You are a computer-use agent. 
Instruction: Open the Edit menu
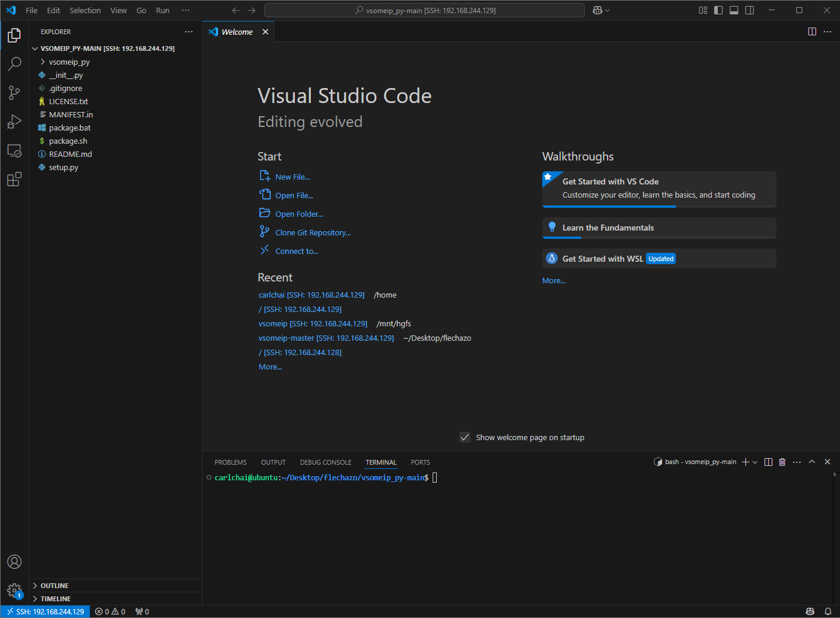pos(53,10)
